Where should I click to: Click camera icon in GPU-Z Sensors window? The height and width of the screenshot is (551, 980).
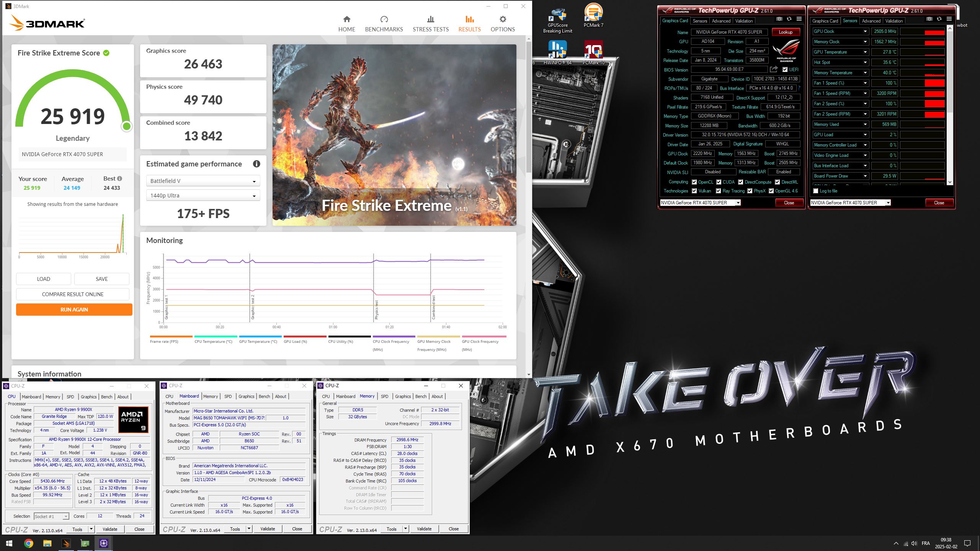(929, 19)
